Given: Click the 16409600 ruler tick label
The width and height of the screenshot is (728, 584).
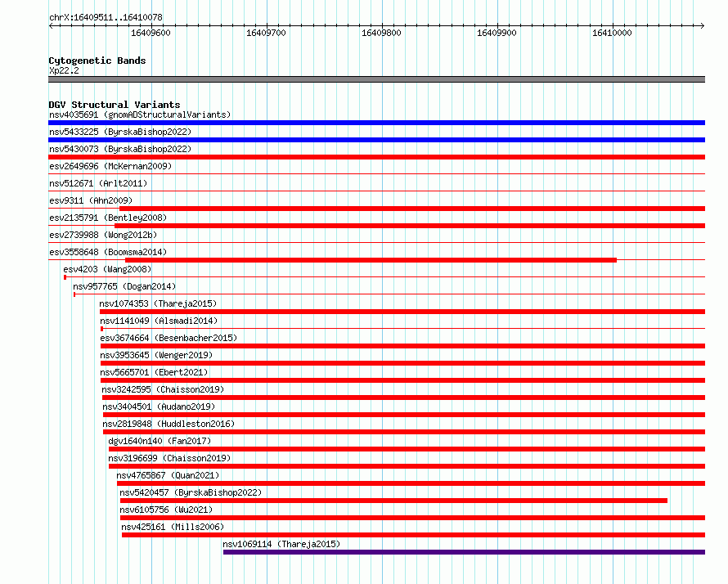Looking at the screenshot, I should [151, 33].
